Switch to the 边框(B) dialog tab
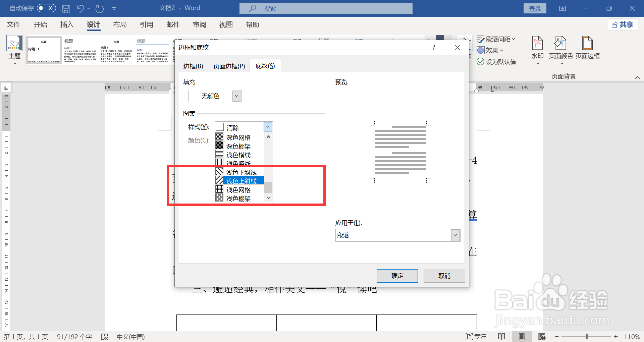This screenshot has height=342, width=644. pos(193,66)
